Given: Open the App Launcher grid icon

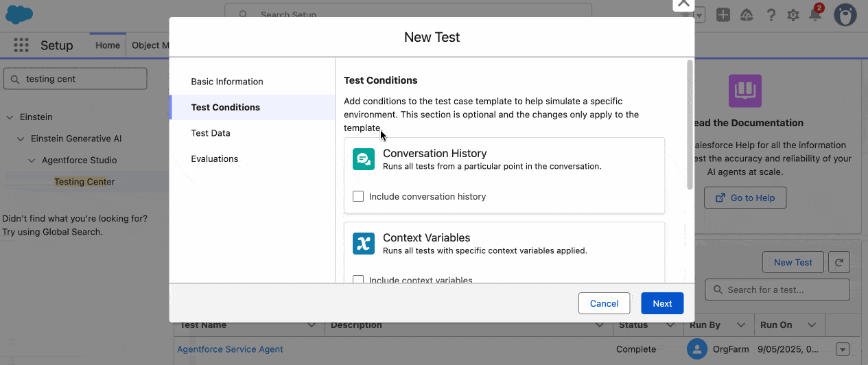Looking at the screenshot, I should (21, 45).
